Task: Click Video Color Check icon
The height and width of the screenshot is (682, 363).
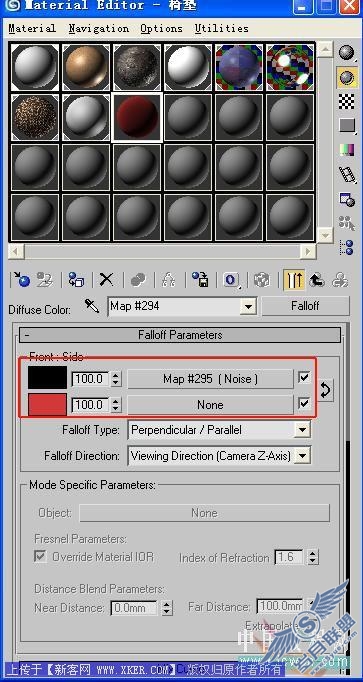Action: tap(346, 150)
